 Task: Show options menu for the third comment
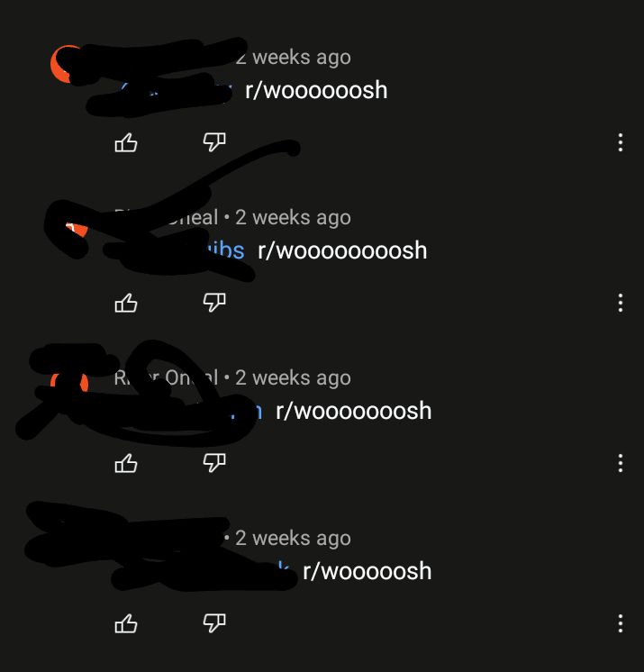pyautogui.click(x=621, y=463)
